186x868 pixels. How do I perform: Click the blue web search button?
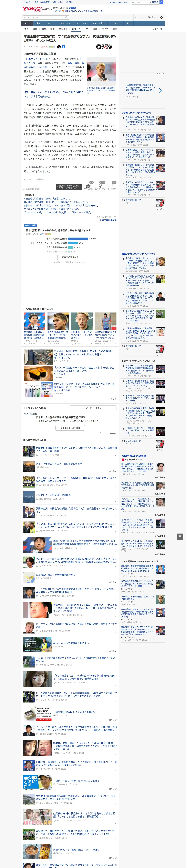tap(161, 2)
